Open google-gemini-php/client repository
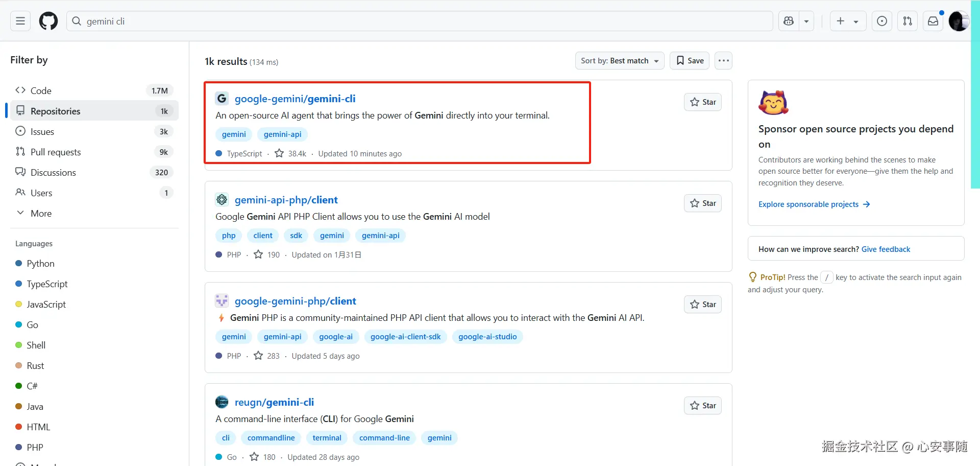980x466 pixels. click(x=296, y=301)
